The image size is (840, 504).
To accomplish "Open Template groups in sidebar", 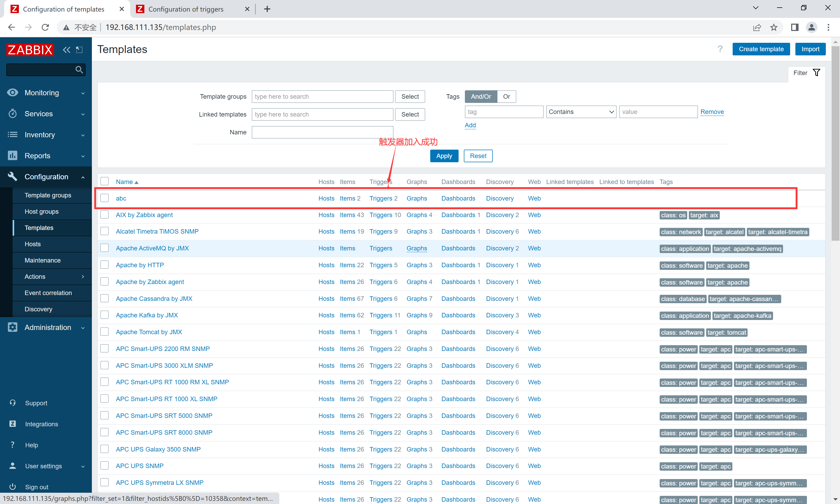I will pos(48,195).
